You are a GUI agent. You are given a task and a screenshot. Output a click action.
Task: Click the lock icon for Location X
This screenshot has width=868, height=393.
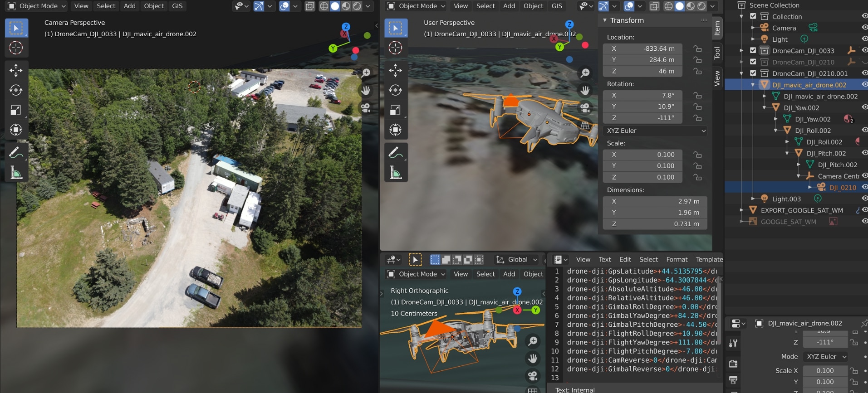697,49
